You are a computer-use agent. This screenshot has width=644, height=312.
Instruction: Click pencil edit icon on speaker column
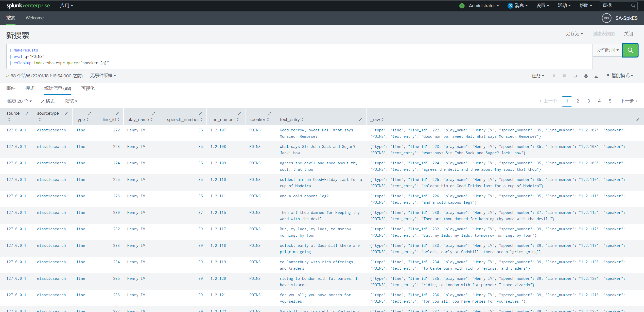270,113
